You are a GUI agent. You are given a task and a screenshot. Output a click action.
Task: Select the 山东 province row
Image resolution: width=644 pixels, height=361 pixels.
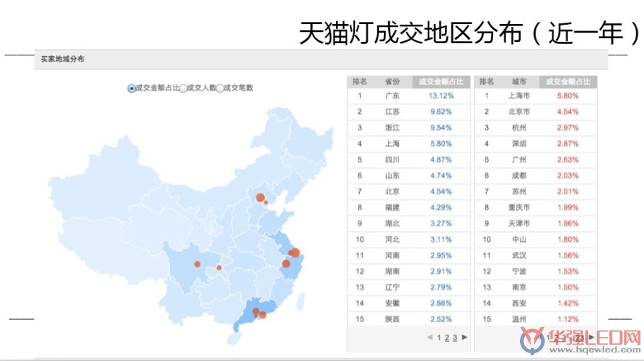click(x=409, y=176)
